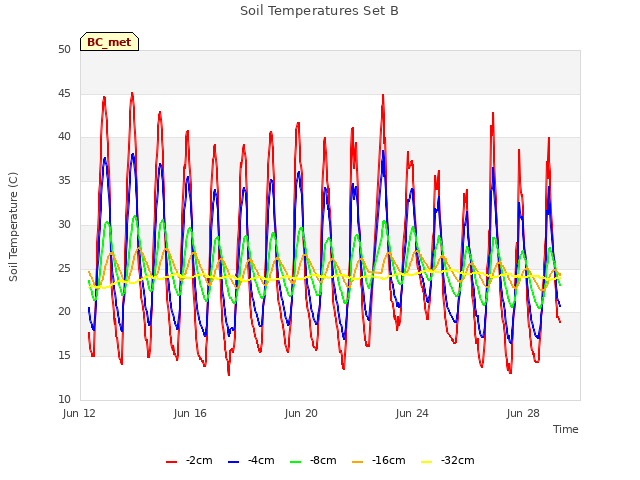Viewport: 640px width, 480px height.
Task: Click the 25 y-axis tick label
Action: (x=64, y=268)
